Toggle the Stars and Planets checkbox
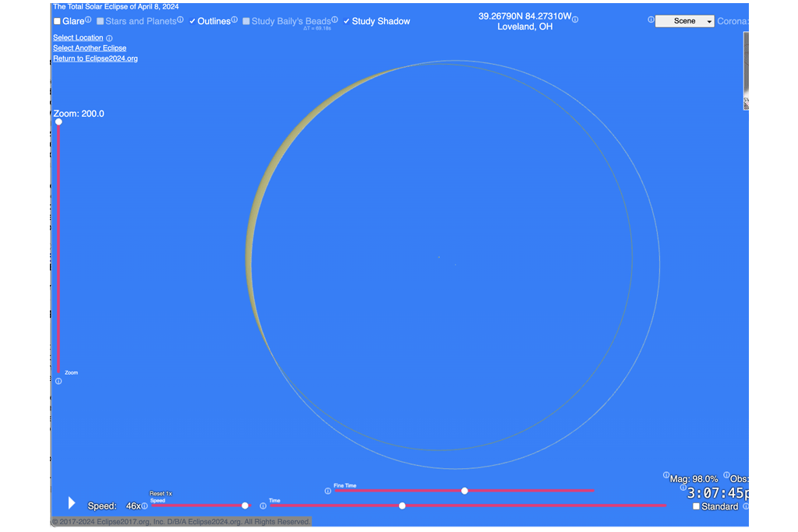The image size is (798, 532). (101, 21)
